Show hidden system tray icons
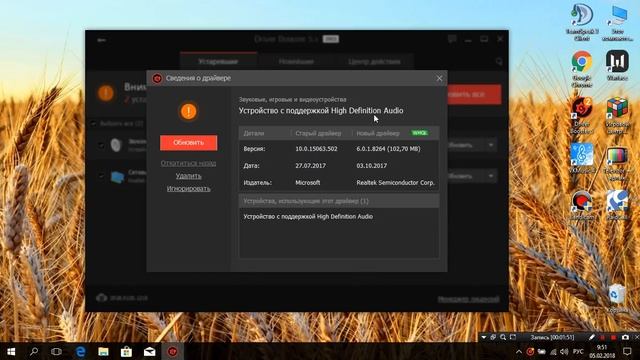The width and height of the screenshot is (640, 360). pos(519,351)
